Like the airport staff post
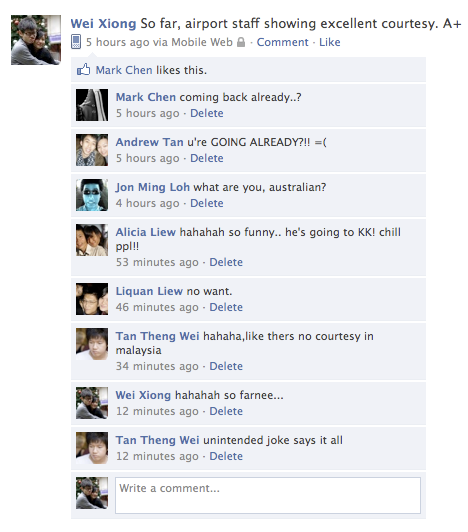The image size is (468, 532). click(x=330, y=42)
